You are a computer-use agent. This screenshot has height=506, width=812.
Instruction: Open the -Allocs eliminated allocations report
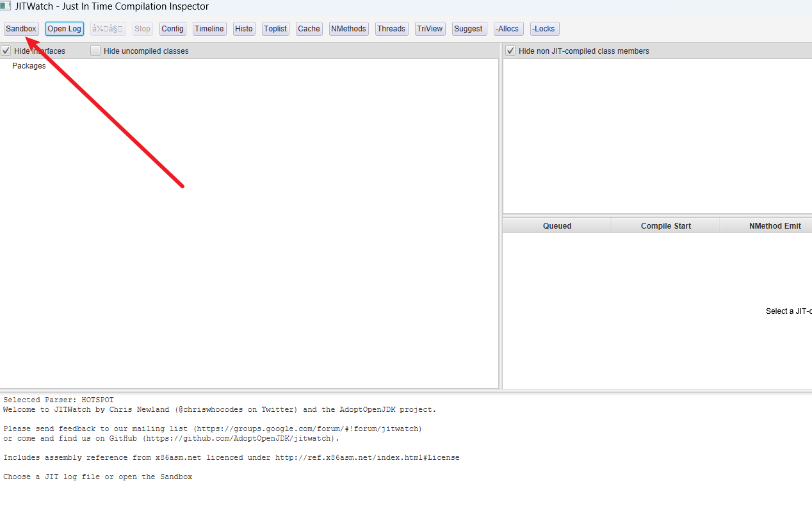coord(508,29)
